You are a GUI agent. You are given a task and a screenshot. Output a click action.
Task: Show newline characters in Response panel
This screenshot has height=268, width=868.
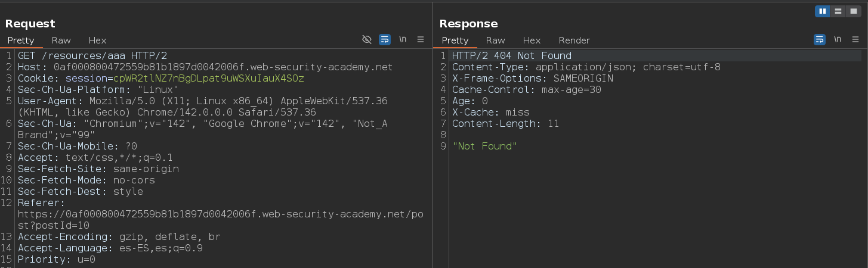pos(838,40)
